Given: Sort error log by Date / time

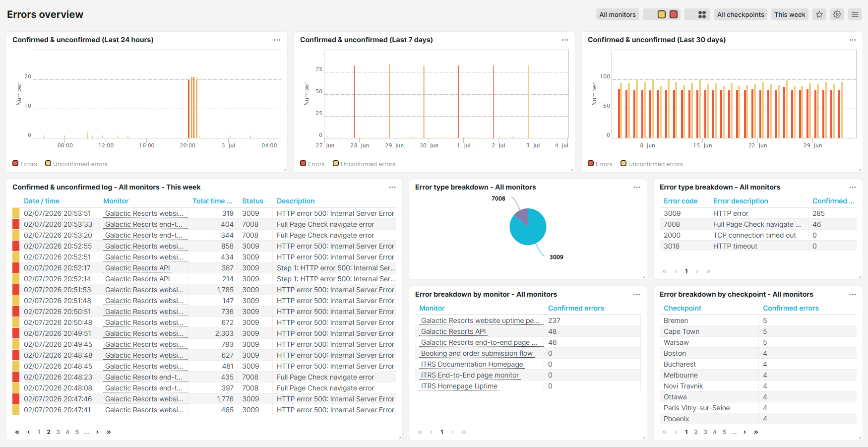Looking at the screenshot, I should (42, 201).
